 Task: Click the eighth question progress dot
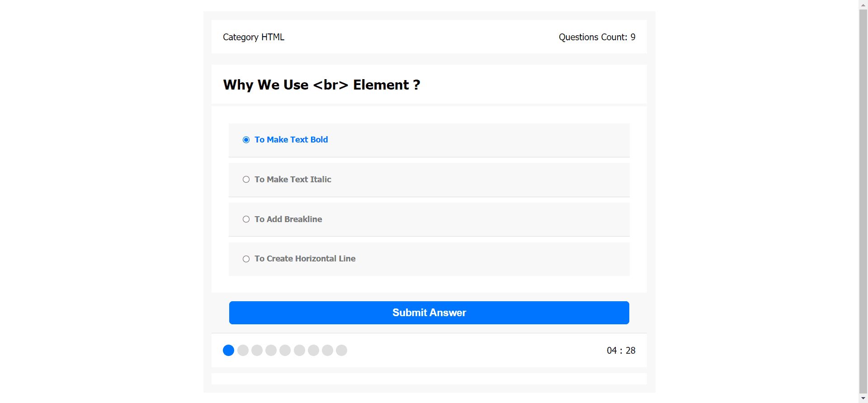327,350
